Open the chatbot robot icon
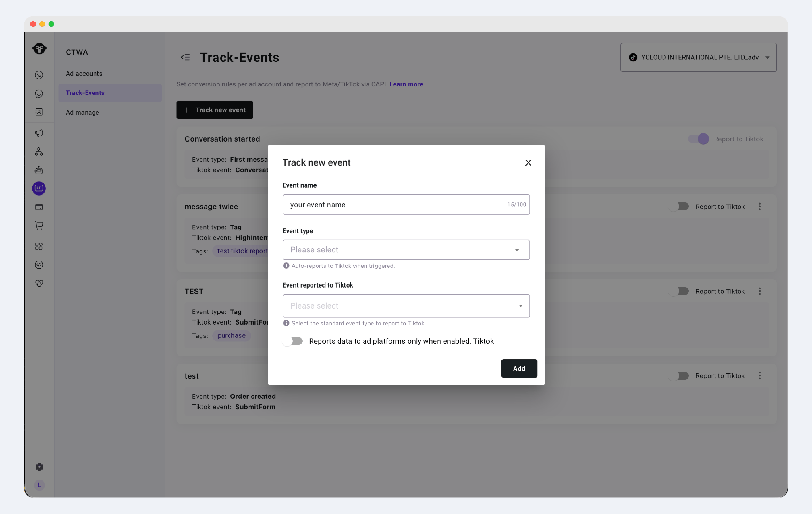Screen dimensions: 812x514 (x=39, y=170)
